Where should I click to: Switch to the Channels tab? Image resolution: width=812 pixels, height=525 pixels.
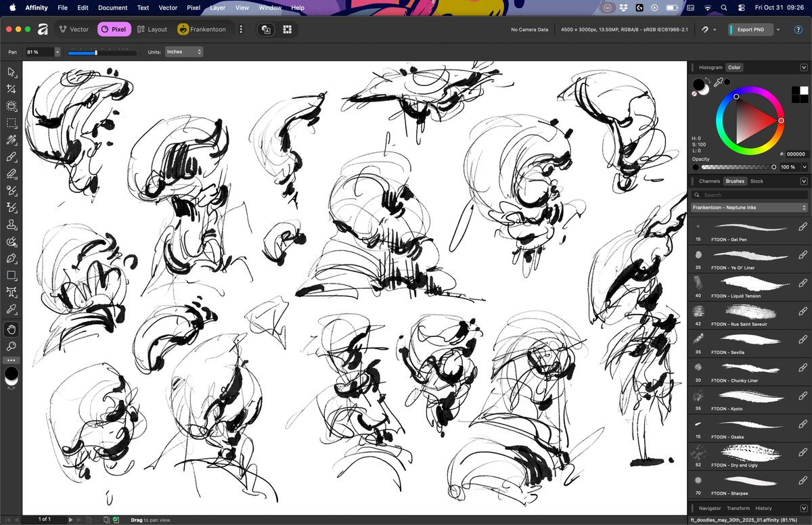pyautogui.click(x=709, y=181)
